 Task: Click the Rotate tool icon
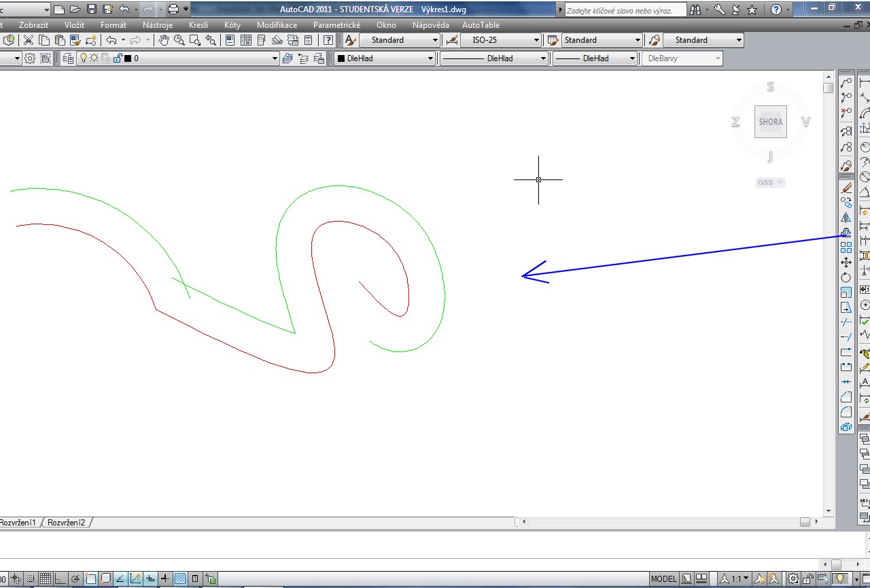846,277
